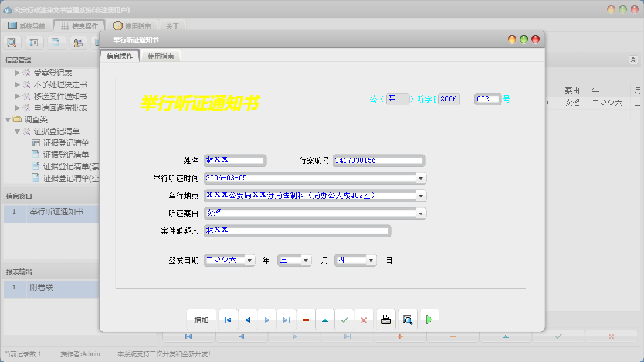Image resolution: width=644 pixels, height=362 pixels.
Task: Run the report with the green play icon
Action: (428, 319)
